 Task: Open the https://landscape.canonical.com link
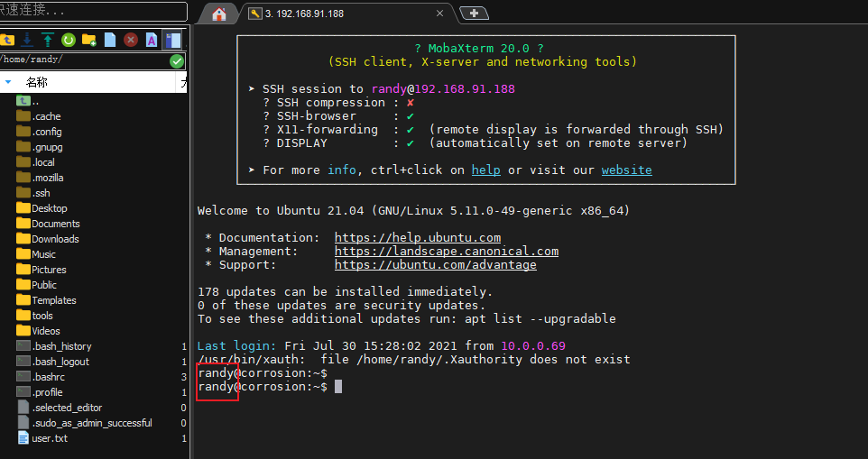[447, 251]
